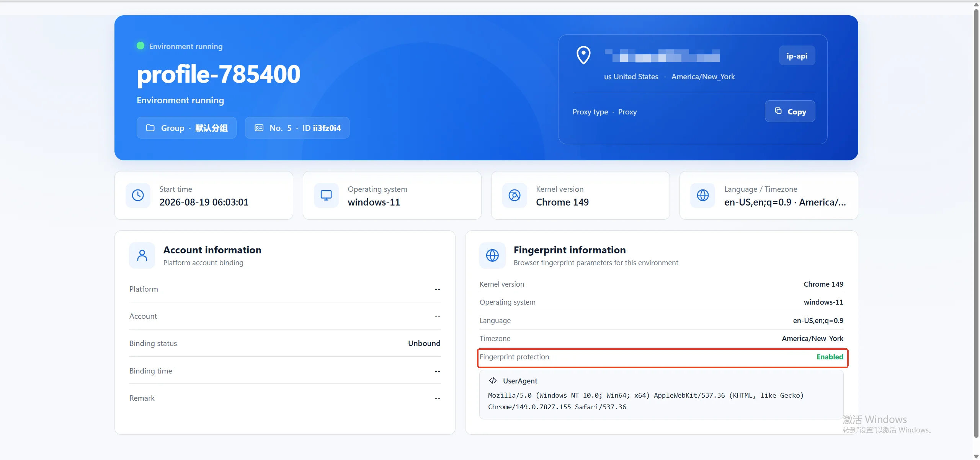
Task: Click the green running status dot
Action: click(140, 46)
